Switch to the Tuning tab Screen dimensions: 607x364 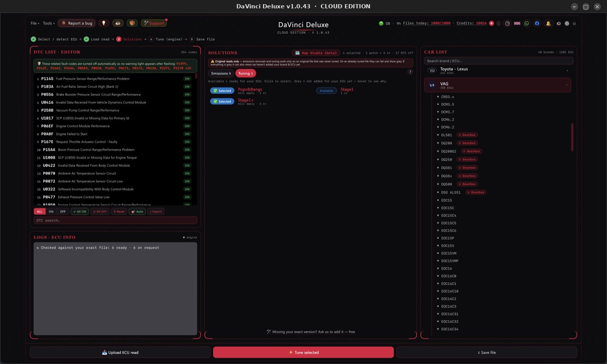click(x=245, y=74)
